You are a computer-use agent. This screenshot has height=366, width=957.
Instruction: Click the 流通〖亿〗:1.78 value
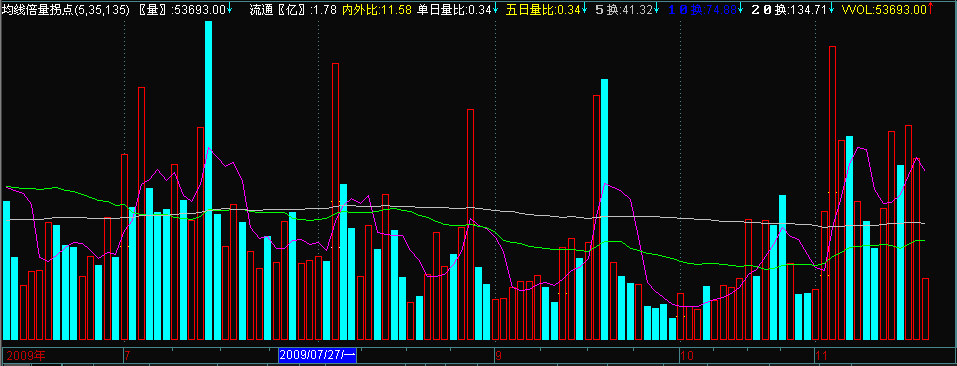pyautogui.click(x=293, y=10)
